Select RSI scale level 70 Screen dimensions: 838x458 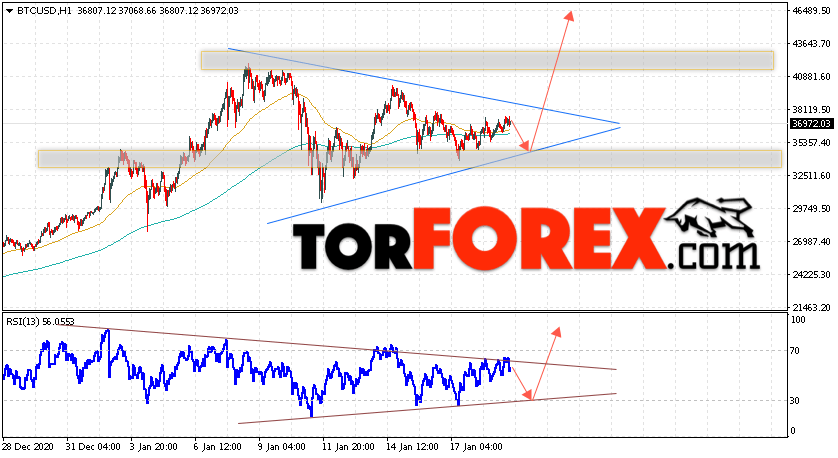(795, 351)
